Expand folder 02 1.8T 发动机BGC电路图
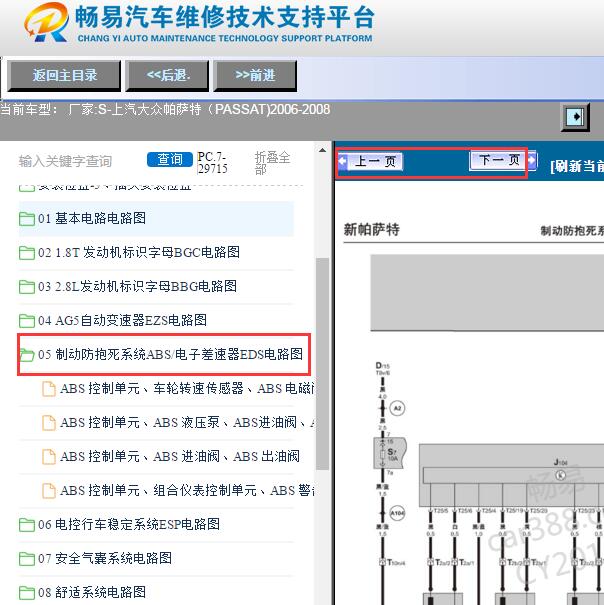 pyautogui.click(x=139, y=252)
